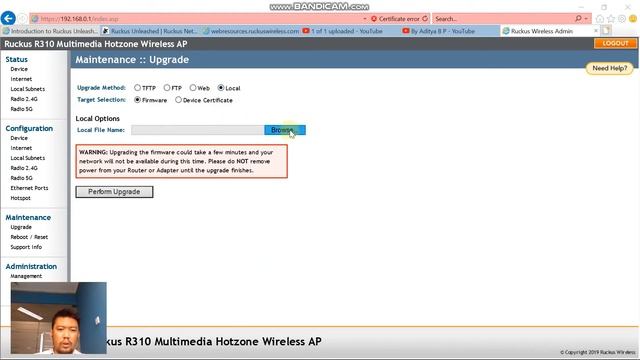Open Local Subnets under Configuration
This screenshot has width=640, height=360.
click(x=28, y=158)
